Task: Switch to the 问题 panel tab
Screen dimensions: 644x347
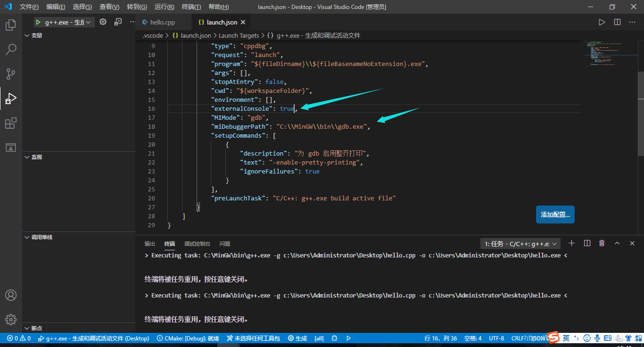Action: (x=225, y=244)
